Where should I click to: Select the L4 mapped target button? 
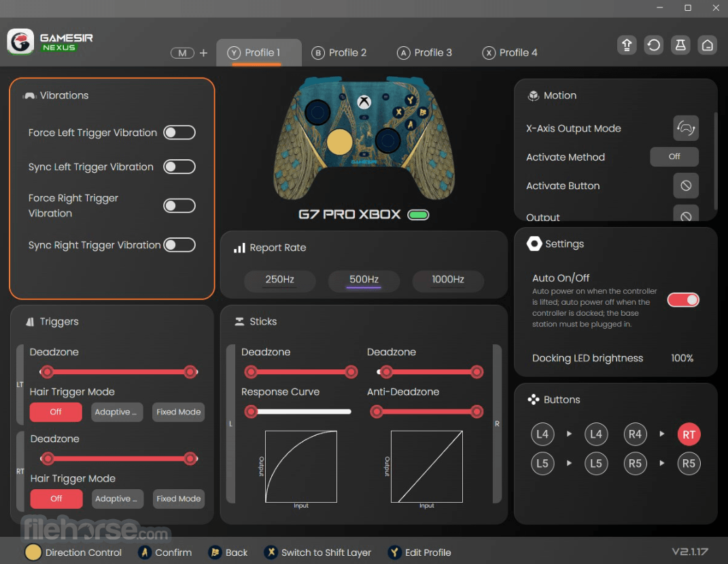596,434
